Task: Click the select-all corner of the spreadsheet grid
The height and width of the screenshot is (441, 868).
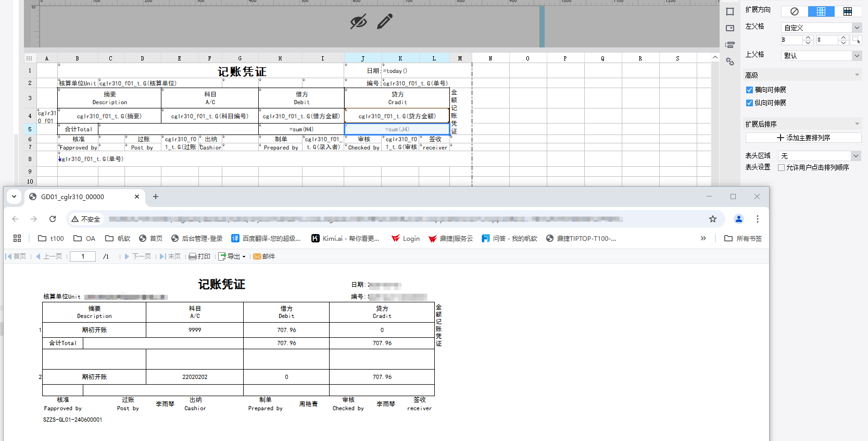Action: pyautogui.click(x=29, y=58)
